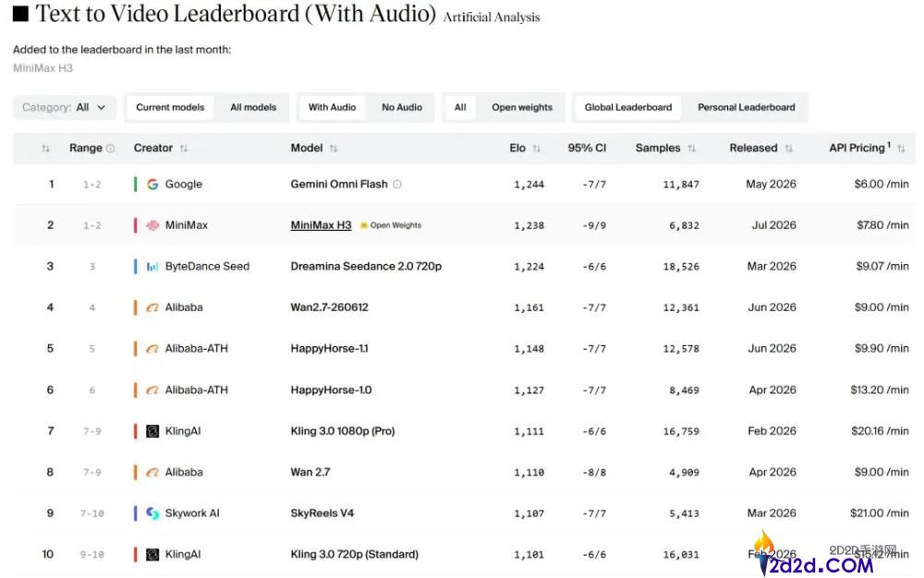
Task: Sort by rank using first column arrows
Action: [46, 149]
